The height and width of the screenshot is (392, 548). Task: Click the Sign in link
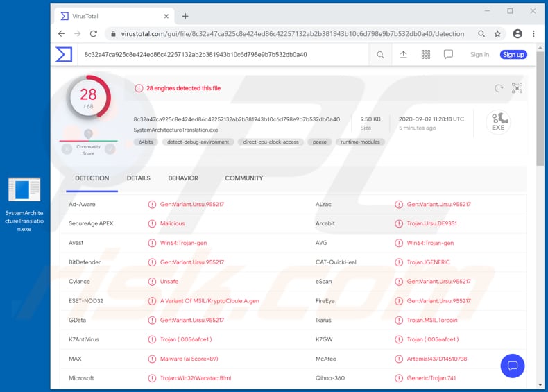(x=479, y=55)
